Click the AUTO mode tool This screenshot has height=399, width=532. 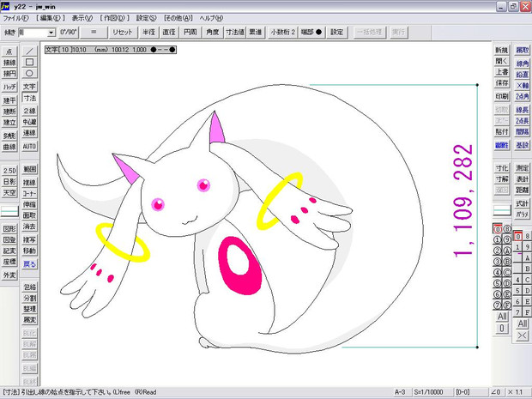tap(29, 146)
